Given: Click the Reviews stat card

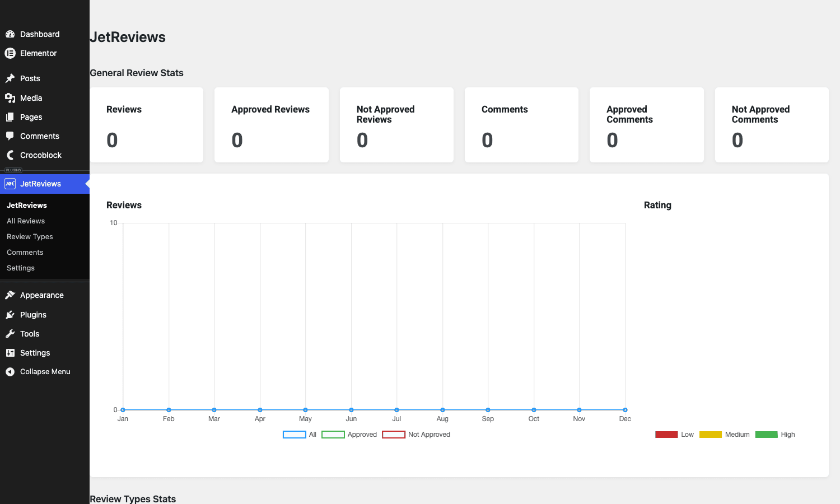Looking at the screenshot, I should [147, 125].
